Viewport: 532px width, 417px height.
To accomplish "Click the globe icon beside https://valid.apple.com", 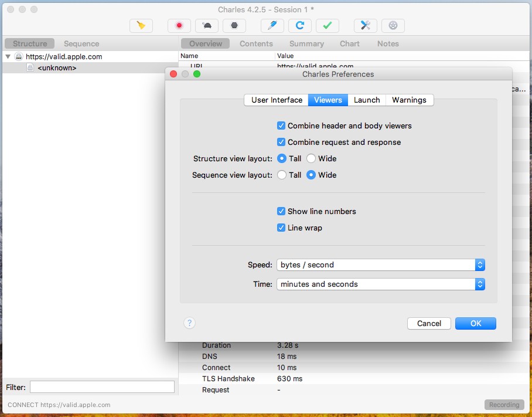I will coord(19,56).
